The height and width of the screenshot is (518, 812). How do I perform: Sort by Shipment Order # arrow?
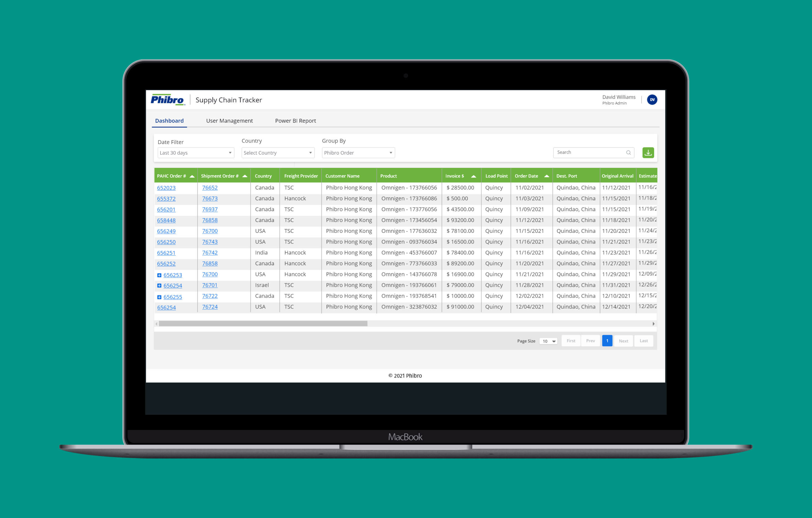[x=245, y=176]
